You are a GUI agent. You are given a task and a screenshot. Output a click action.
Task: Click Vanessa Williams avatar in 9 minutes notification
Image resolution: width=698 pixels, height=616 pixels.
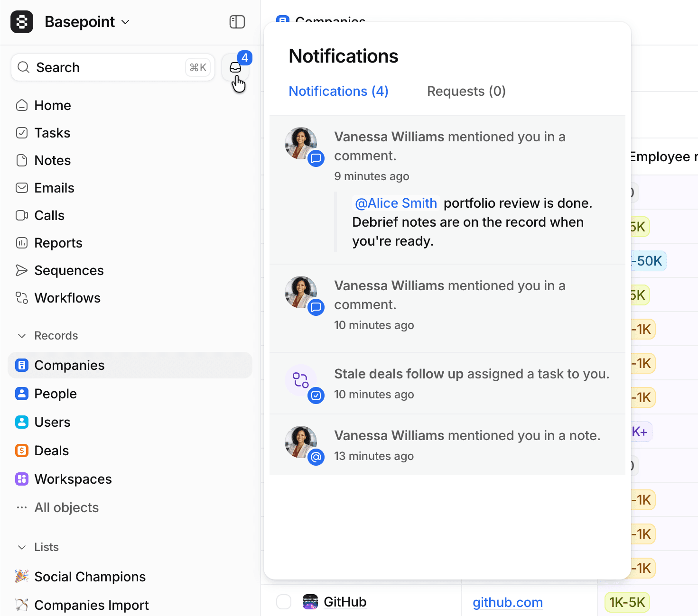coord(301,143)
